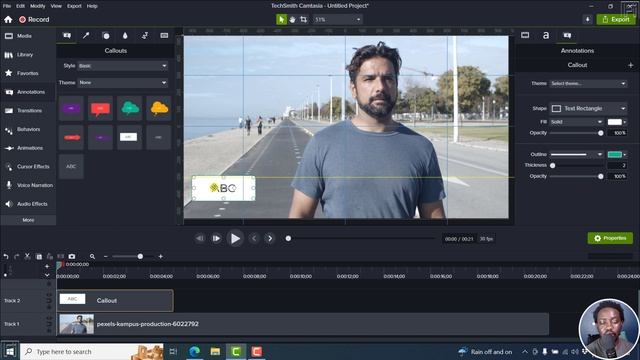
Task: Click the download icon beside Export
Action: click(x=587, y=19)
